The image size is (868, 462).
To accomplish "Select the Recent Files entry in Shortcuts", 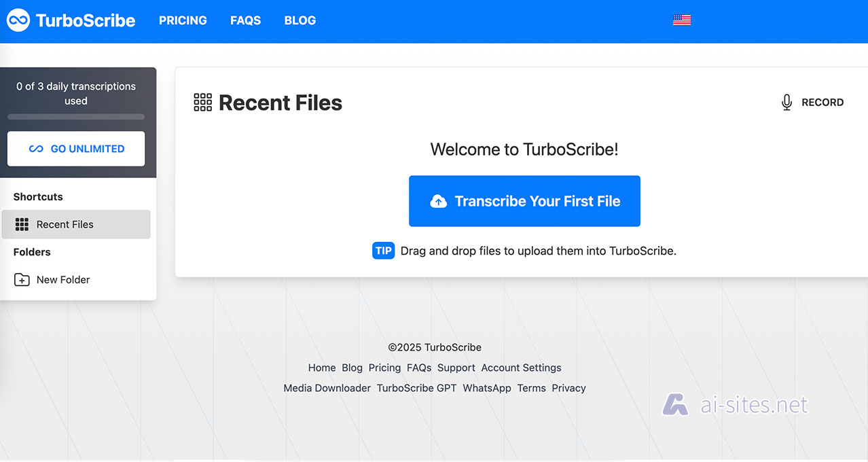I will [x=65, y=224].
